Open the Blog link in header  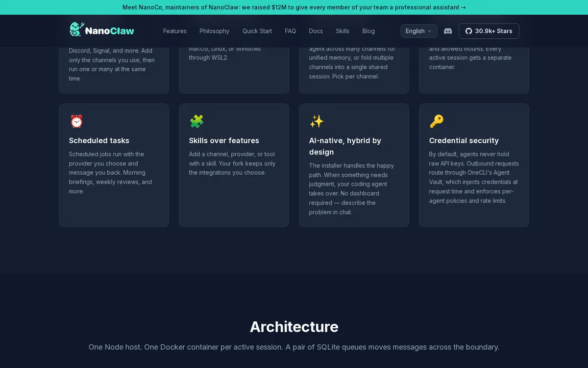click(x=368, y=31)
